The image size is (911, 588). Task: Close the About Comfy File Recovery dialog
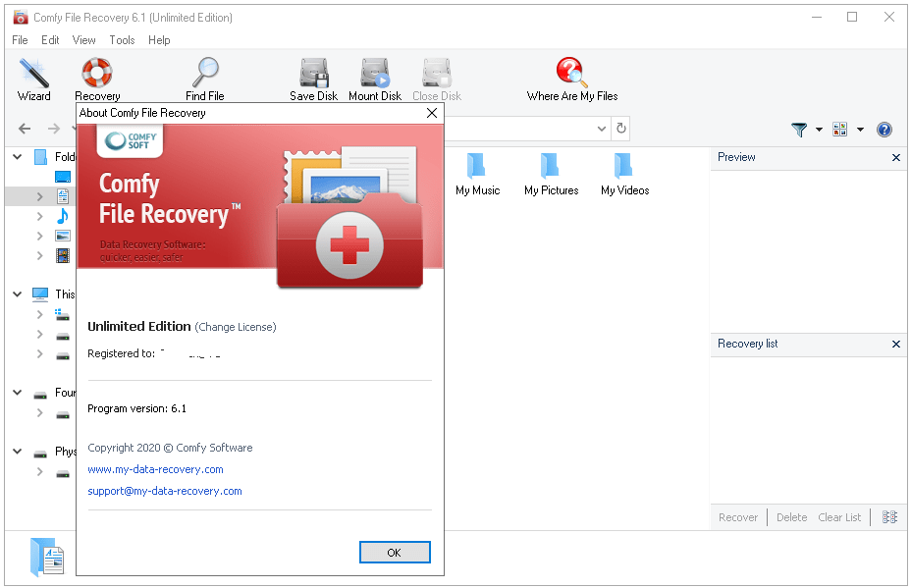[432, 113]
